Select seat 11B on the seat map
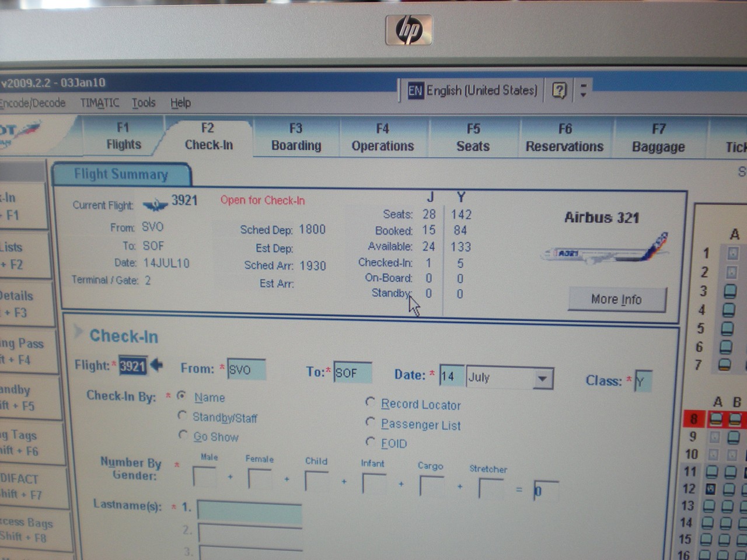The image size is (747, 560). 731,473
